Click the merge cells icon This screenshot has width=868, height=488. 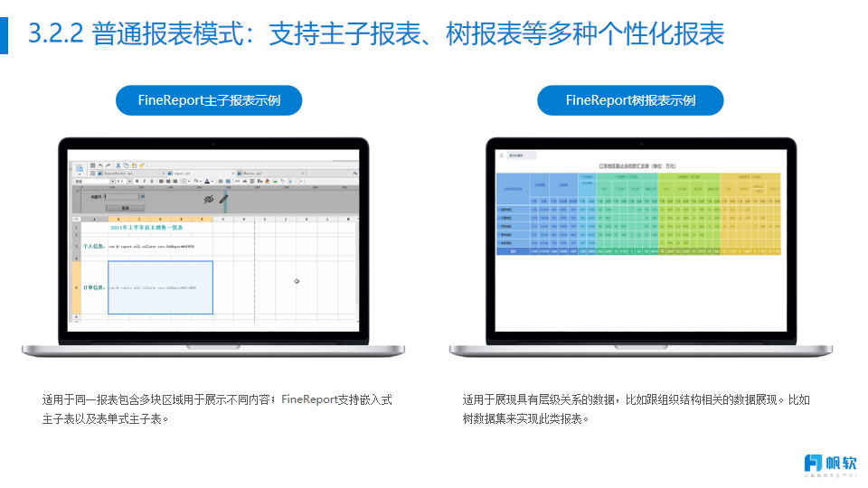pos(221,181)
